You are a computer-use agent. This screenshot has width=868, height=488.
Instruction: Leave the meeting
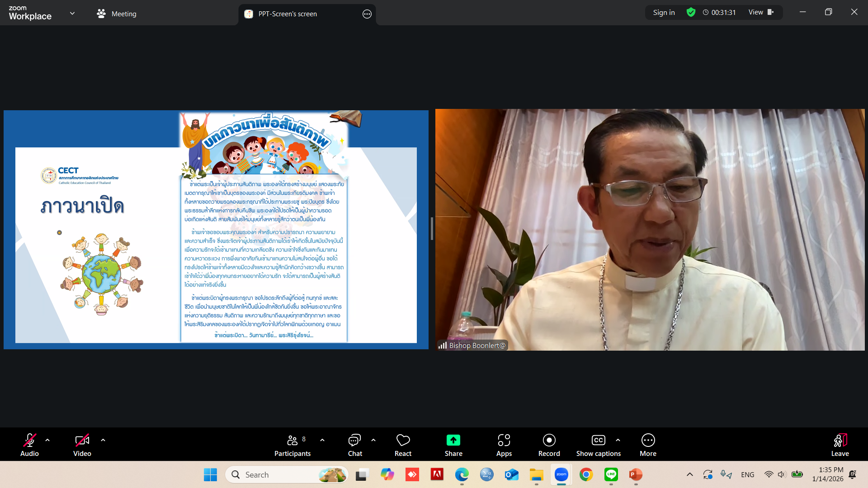pyautogui.click(x=840, y=445)
